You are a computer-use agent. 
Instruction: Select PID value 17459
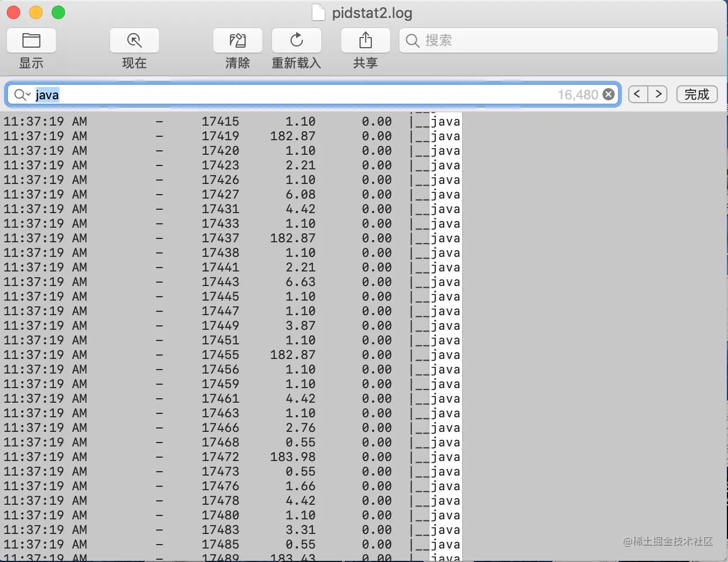point(220,384)
